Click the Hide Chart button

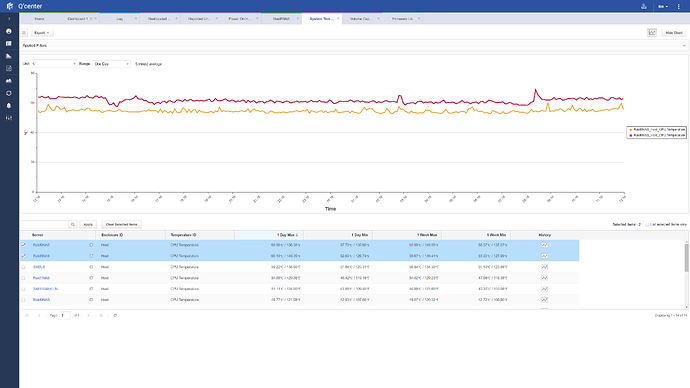(674, 33)
